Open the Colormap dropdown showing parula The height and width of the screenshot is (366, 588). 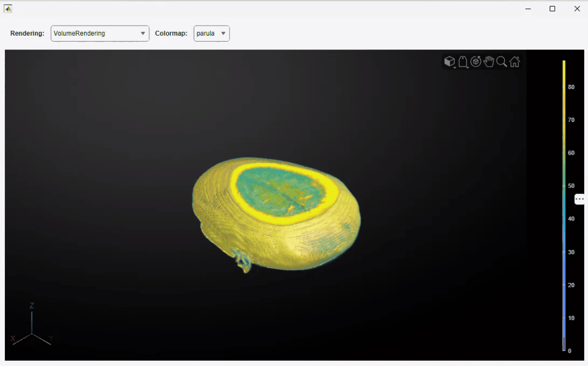coord(211,34)
